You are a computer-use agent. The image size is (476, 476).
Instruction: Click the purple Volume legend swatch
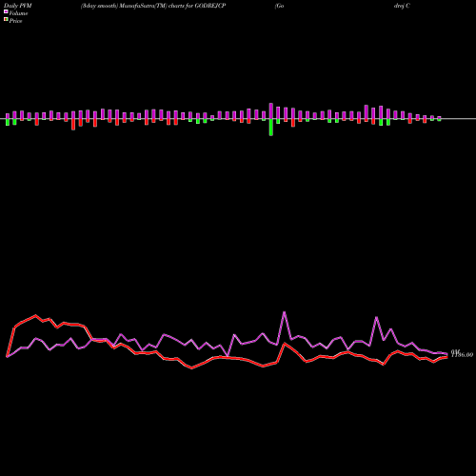point(6,11)
